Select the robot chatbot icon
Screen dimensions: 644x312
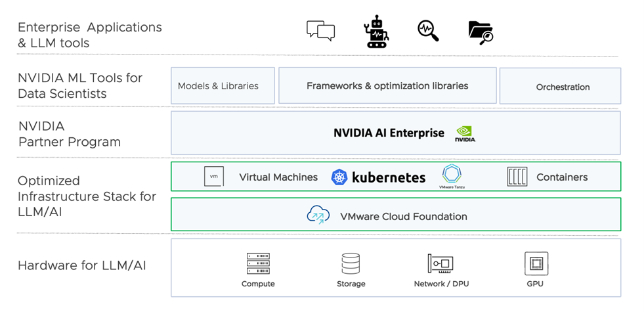(376, 32)
